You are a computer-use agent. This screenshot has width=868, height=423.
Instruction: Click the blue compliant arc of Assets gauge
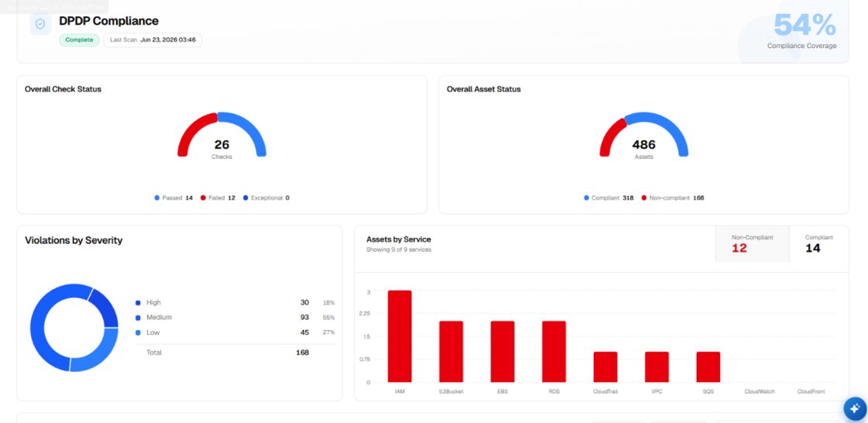[671, 126]
